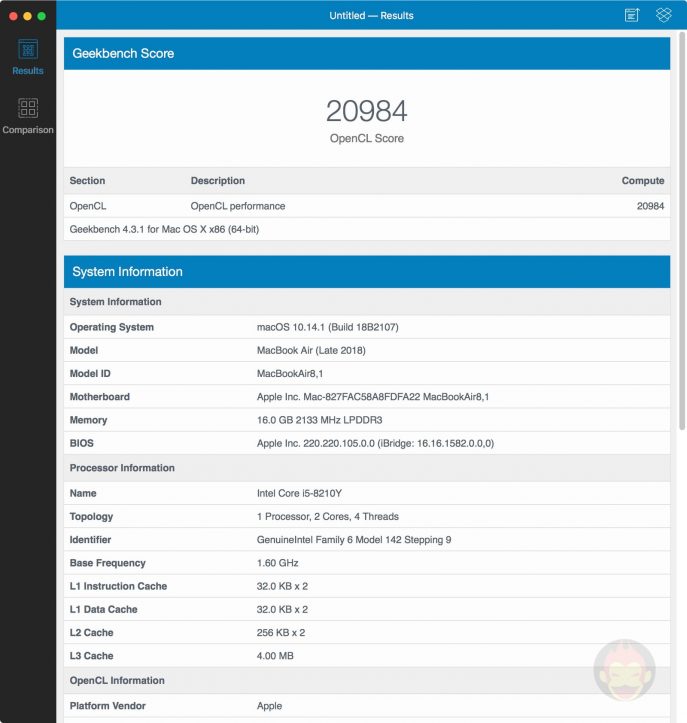This screenshot has height=723, width=687.
Task: Click the upload results browser icon
Action: coord(632,15)
